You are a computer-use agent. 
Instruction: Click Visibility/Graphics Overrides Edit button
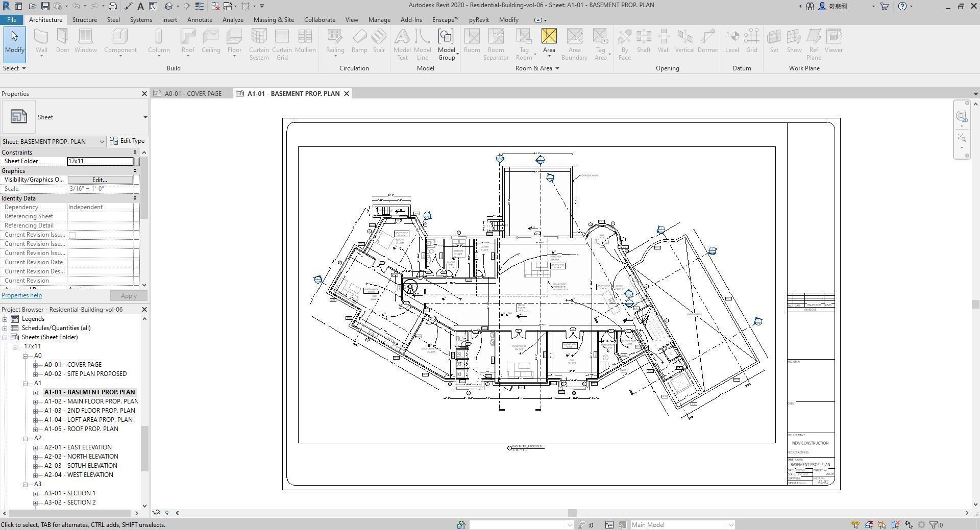pos(100,180)
